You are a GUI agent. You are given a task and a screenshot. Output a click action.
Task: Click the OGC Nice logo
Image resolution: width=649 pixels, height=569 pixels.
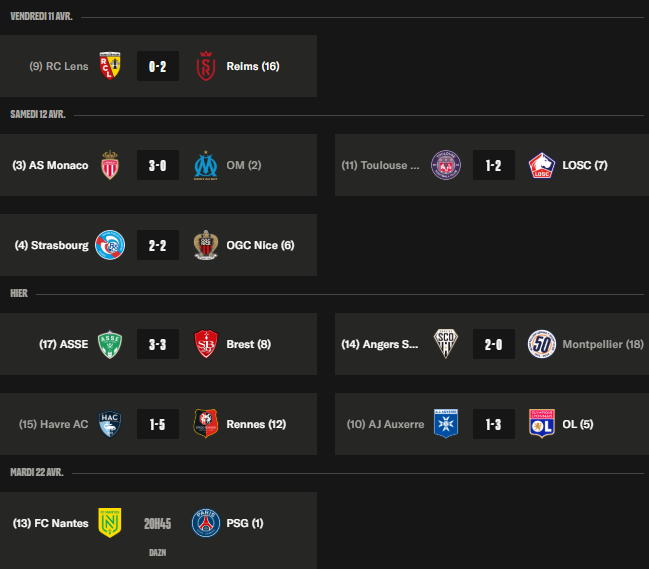coord(206,245)
